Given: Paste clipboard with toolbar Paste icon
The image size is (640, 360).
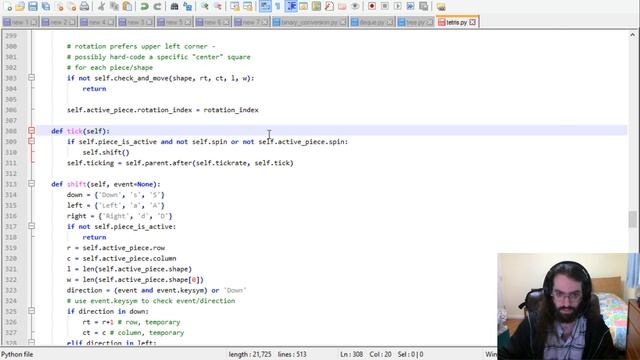Looking at the screenshot, I should (127, 6).
